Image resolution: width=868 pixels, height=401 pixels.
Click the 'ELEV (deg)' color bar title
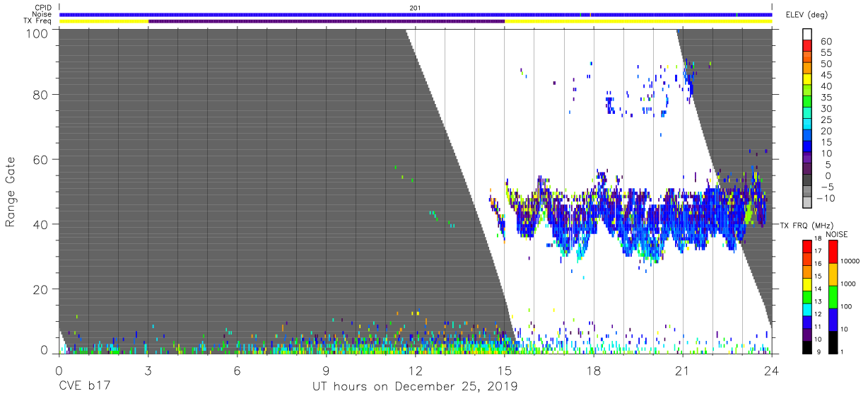click(x=807, y=15)
